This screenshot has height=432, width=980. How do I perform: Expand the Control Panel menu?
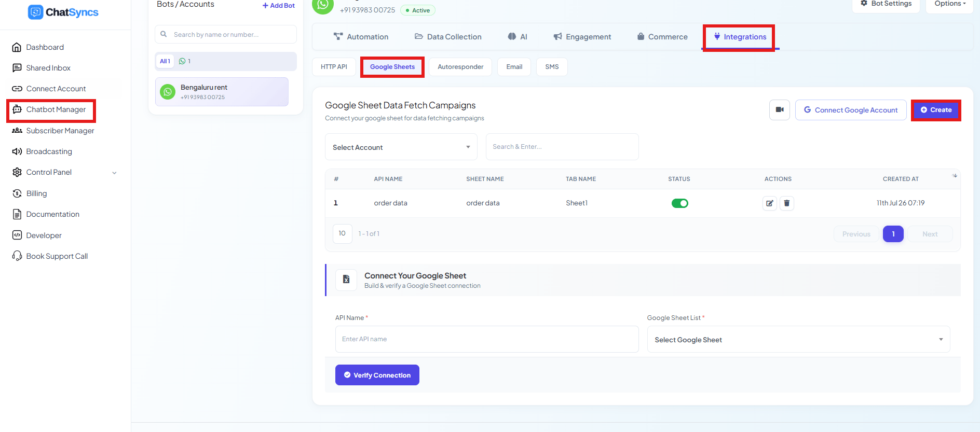pos(65,172)
